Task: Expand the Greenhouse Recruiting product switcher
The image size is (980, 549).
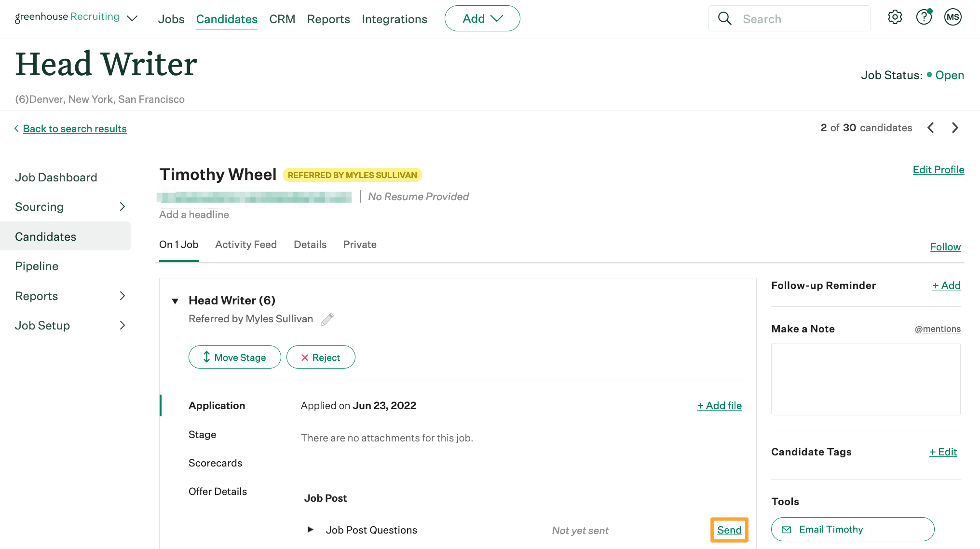Action: 132,18
